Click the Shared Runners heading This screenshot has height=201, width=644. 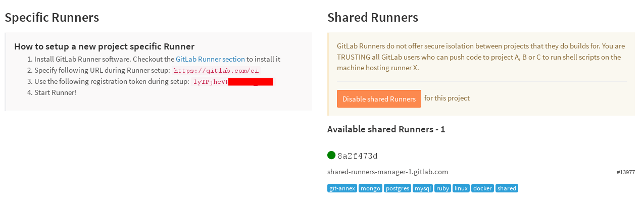coord(373,17)
